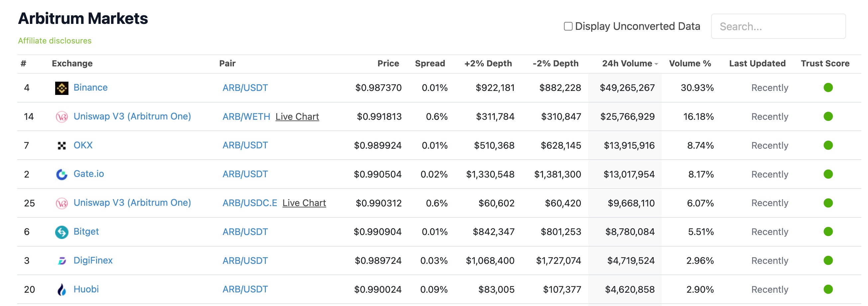Click the Bitget exchange logo icon

62,232
